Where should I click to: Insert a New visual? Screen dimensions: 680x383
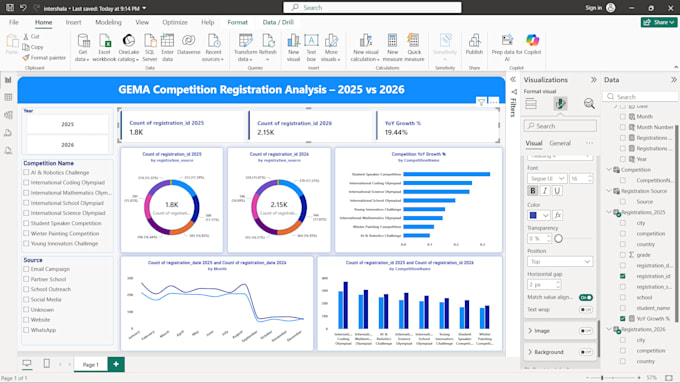[x=294, y=47]
